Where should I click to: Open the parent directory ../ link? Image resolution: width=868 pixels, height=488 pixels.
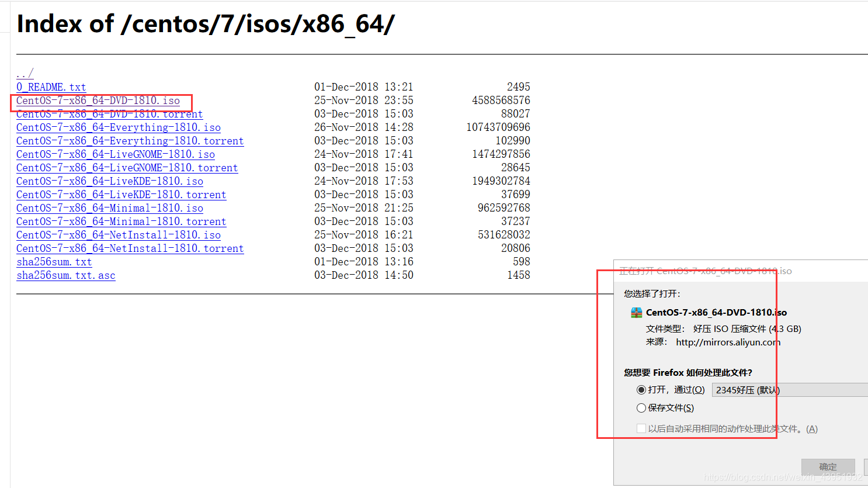point(25,74)
